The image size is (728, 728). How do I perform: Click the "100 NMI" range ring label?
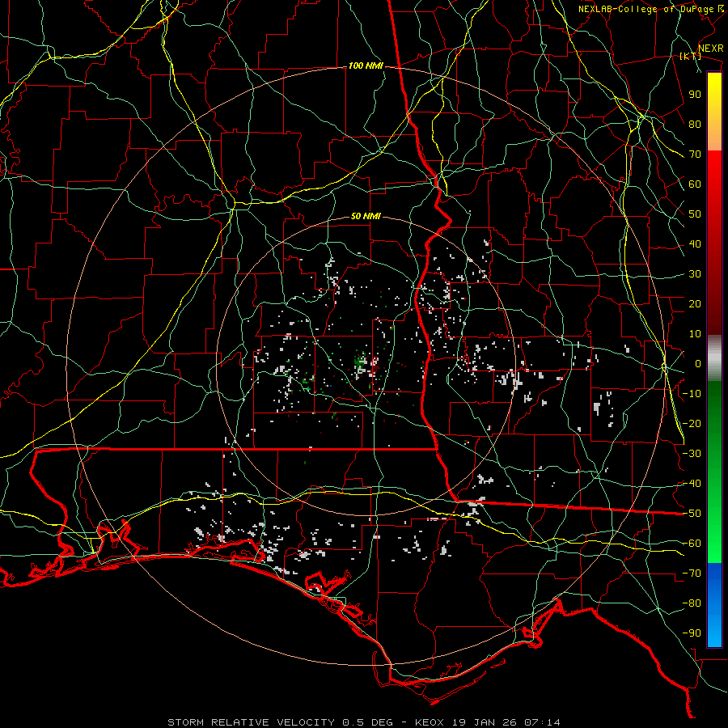tap(366, 66)
